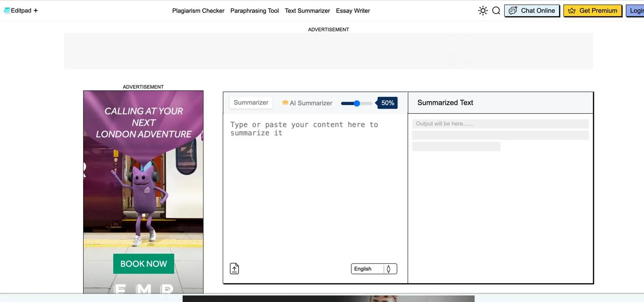Screen dimensions: 644x302
Task: Open the Plagiarism Checker page
Action: point(198,10)
